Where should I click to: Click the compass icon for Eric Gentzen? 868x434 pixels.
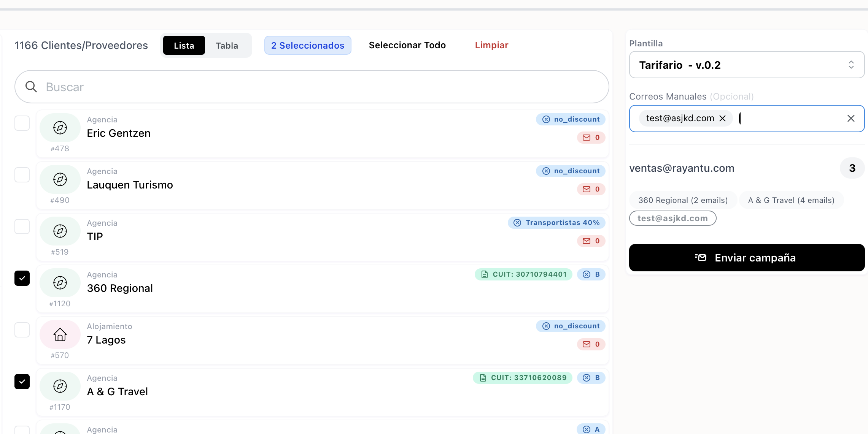(x=60, y=128)
